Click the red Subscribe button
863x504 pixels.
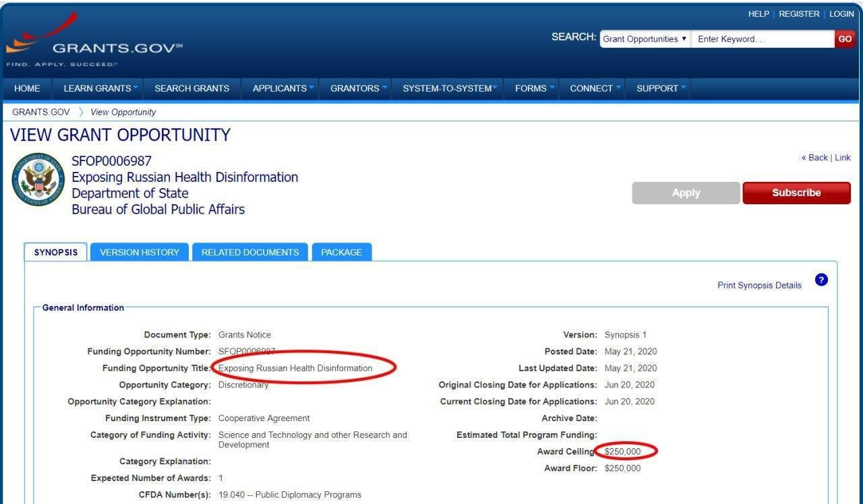pos(796,193)
